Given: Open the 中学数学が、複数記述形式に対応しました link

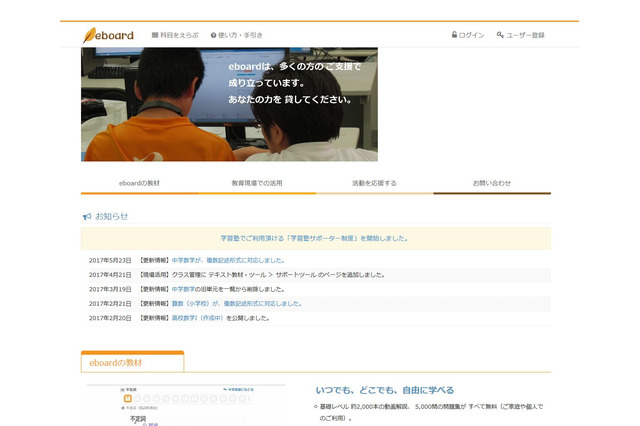Looking at the screenshot, I should [x=228, y=260].
